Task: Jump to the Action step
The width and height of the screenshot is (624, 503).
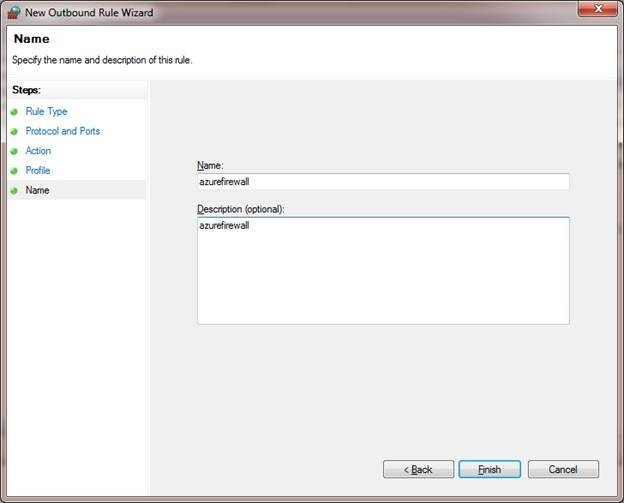Action: pos(38,151)
